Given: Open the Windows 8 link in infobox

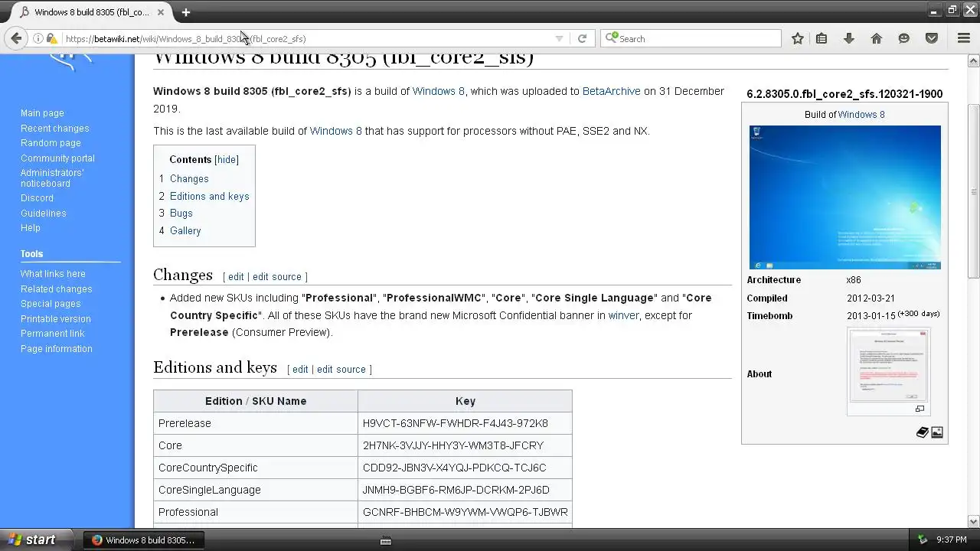Looking at the screenshot, I should (861, 115).
